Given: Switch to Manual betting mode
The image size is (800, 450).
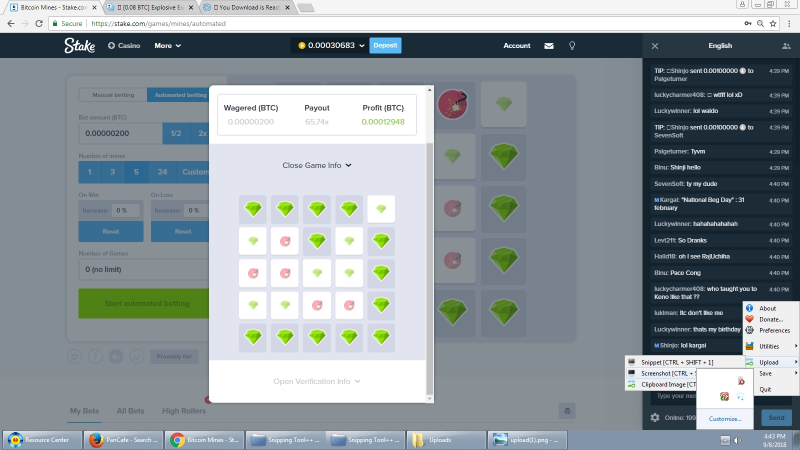Looking at the screenshot, I should [x=113, y=95].
